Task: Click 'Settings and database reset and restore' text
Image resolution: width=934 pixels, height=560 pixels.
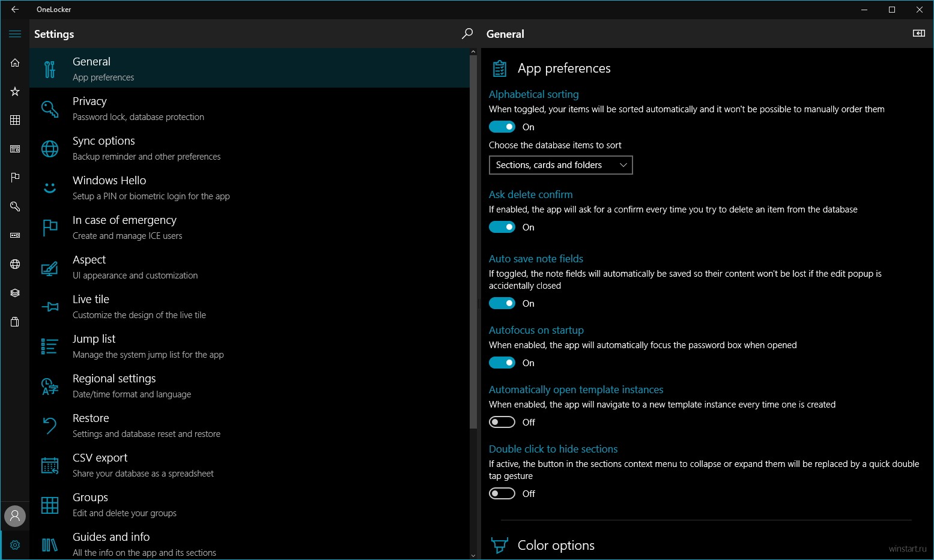Action: tap(147, 434)
